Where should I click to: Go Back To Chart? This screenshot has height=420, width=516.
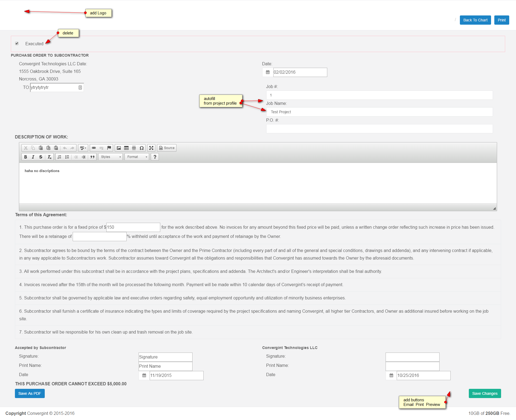(475, 20)
